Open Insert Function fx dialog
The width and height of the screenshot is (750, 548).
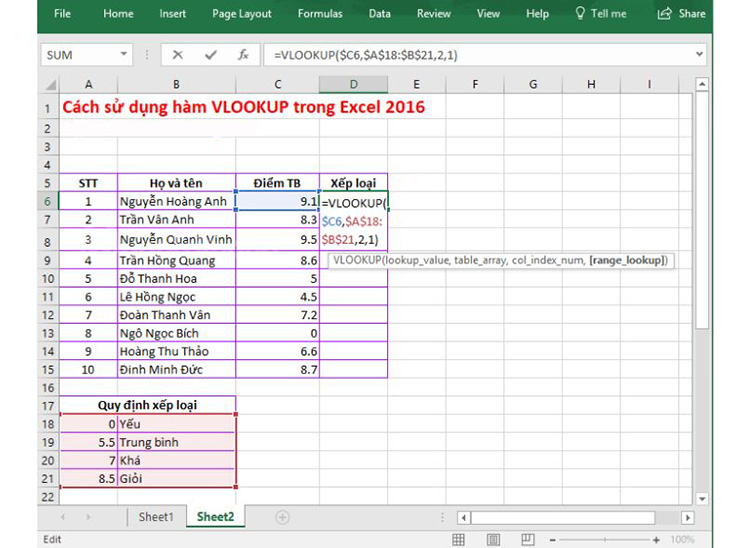click(243, 55)
